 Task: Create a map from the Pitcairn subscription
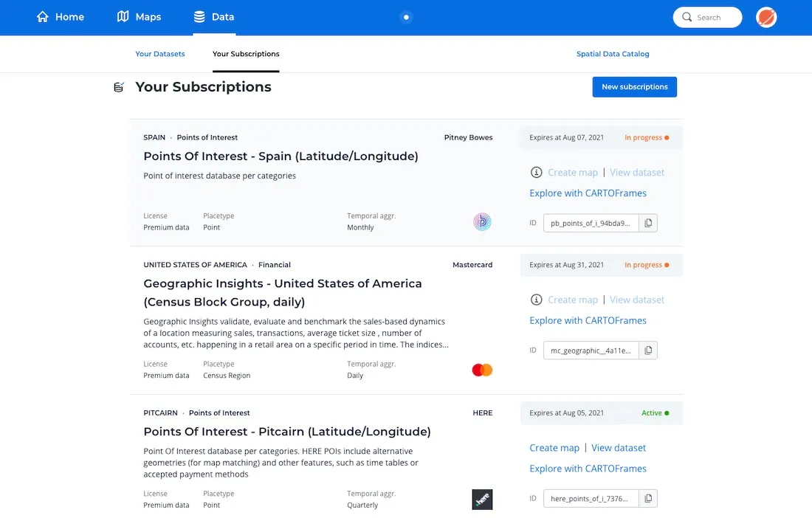point(554,448)
